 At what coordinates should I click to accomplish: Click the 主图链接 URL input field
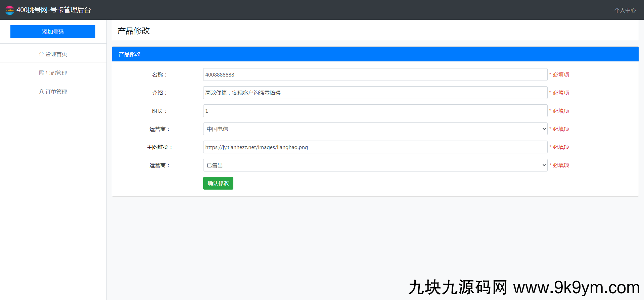[375, 147]
